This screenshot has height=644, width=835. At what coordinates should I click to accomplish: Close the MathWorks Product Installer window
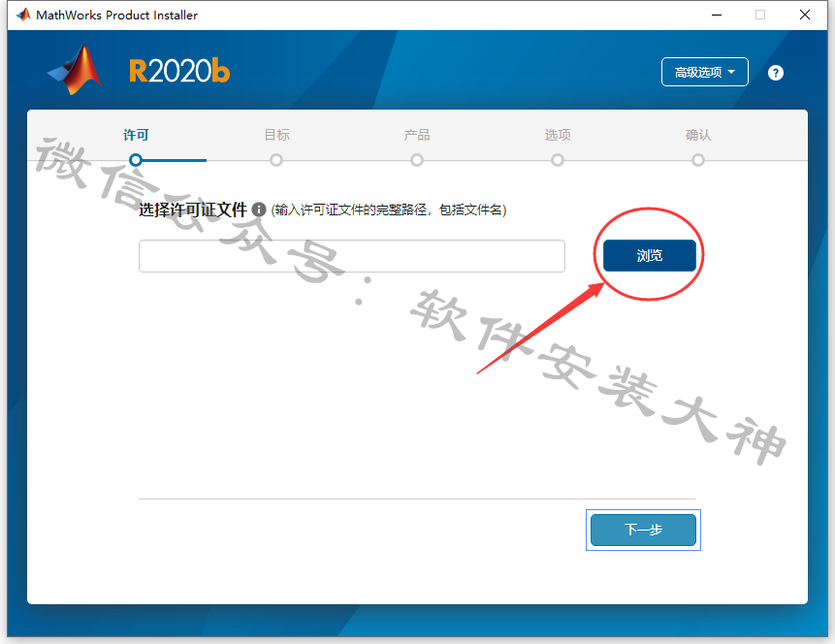805,15
